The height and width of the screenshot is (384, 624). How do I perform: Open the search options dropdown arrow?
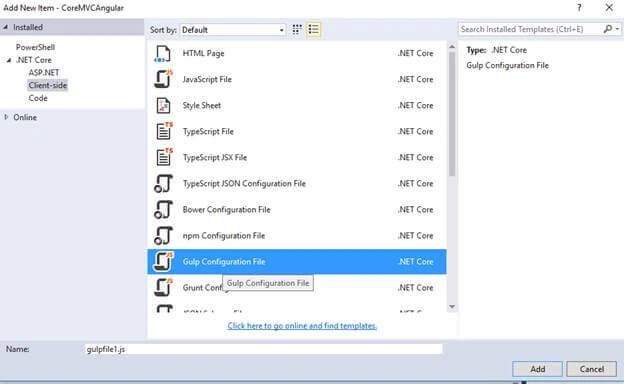(x=617, y=29)
